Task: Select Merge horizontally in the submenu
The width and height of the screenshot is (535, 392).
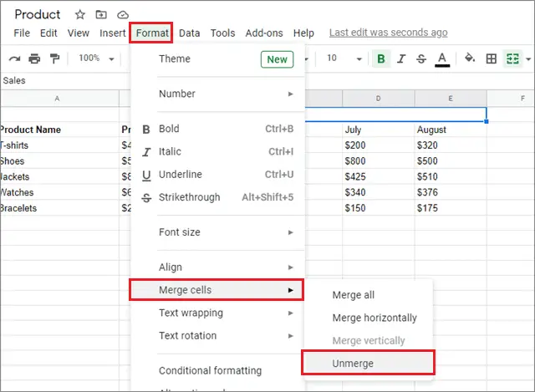Action: [x=369, y=318]
